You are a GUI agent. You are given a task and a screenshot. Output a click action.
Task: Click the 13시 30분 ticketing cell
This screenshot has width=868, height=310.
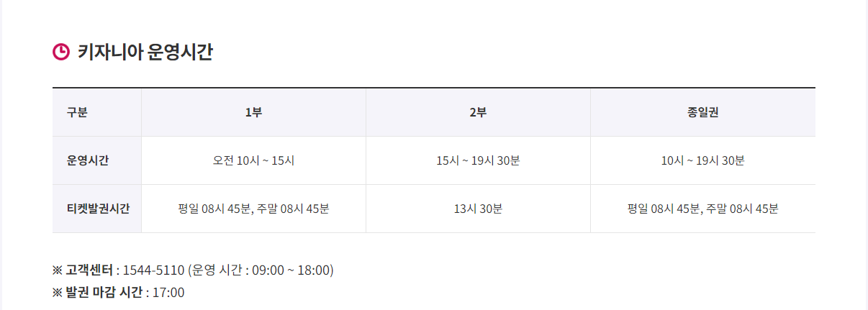[478, 209]
